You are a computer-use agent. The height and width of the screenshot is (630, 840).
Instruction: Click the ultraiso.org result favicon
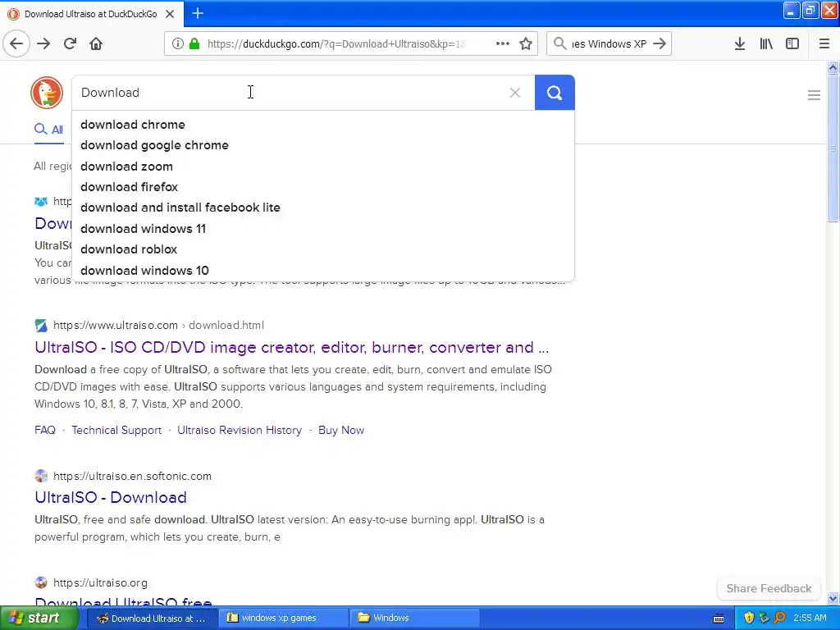pyautogui.click(x=41, y=582)
